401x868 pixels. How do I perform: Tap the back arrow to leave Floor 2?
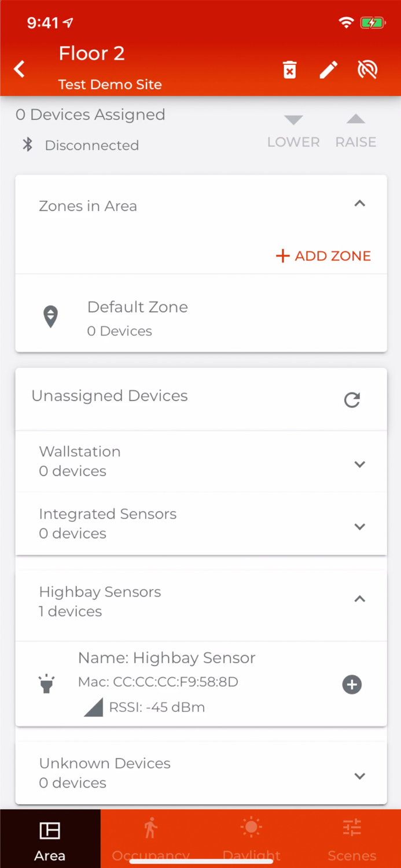pos(19,69)
